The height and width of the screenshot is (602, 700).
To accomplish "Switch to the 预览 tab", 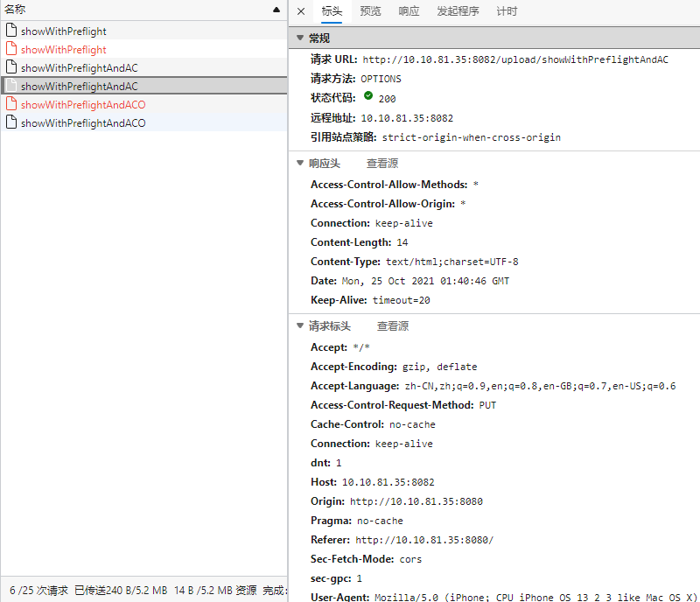I will tap(370, 11).
